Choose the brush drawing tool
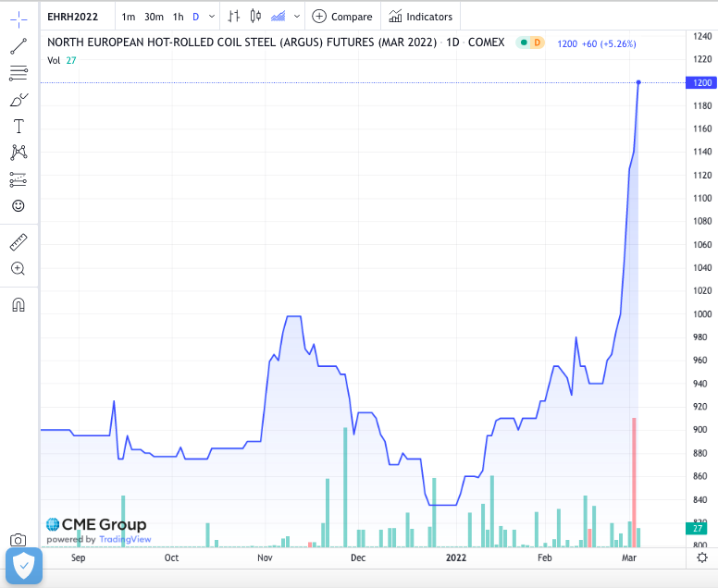718x588 pixels. [x=18, y=99]
